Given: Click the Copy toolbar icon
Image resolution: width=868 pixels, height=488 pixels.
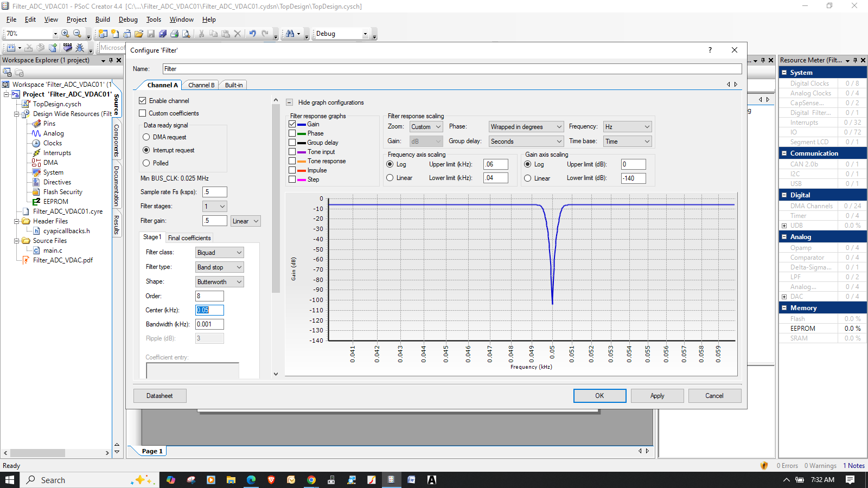Looking at the screenshot, I should click(x=213, y=34).
